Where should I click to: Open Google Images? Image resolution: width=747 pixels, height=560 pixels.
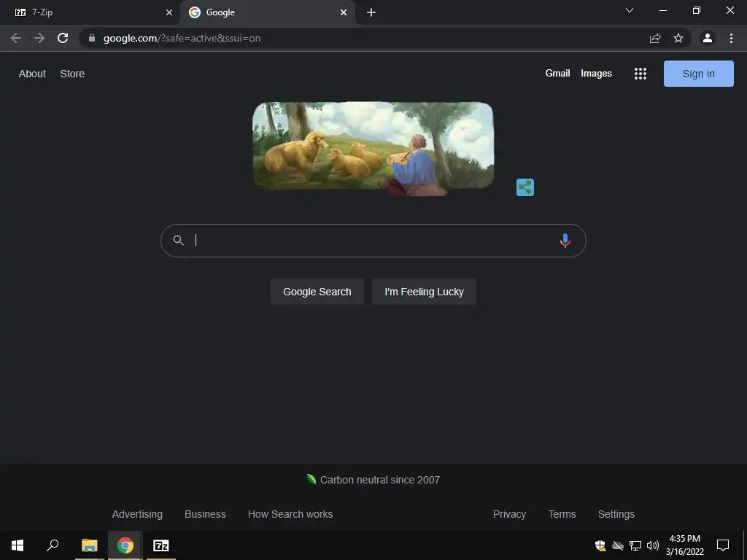(x=596, y=74)
